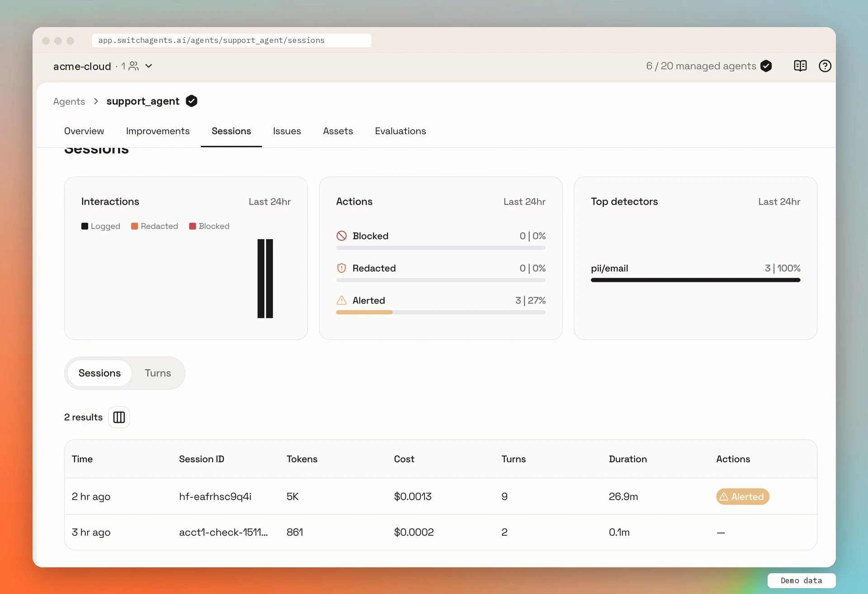The height and width of the screenshot is (594, 868).
Task: Click the Alerted progress bar
Action: tap(441, 312)
